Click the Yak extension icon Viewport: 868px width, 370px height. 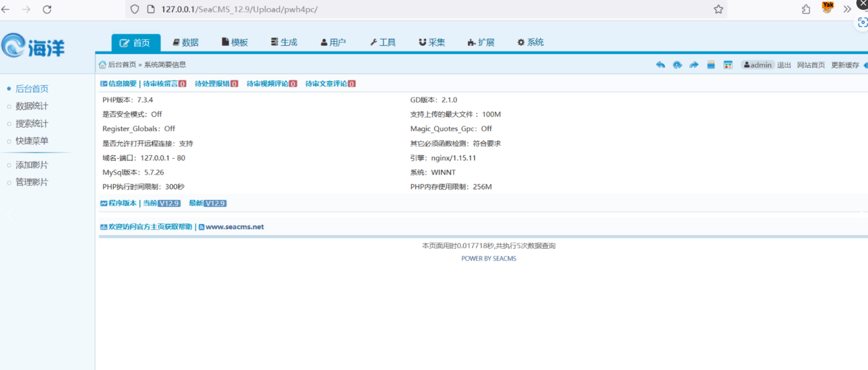tap(827, 8)
